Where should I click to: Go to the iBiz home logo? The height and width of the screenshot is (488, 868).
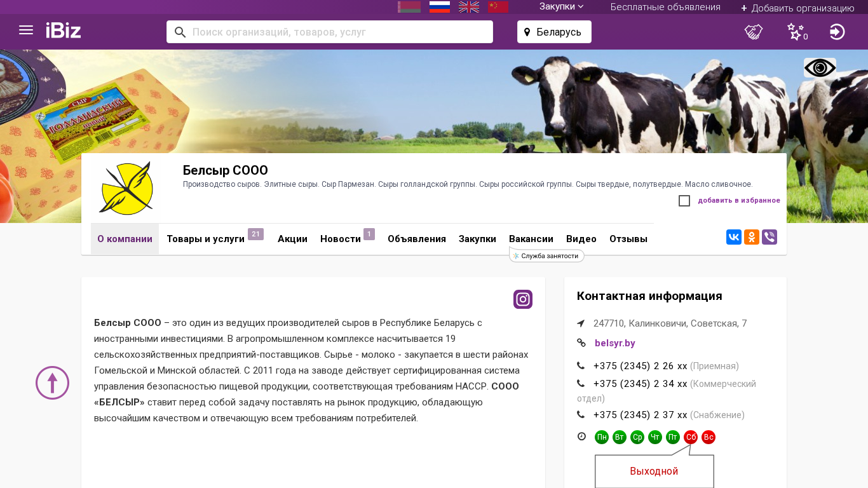pos(64,30)
